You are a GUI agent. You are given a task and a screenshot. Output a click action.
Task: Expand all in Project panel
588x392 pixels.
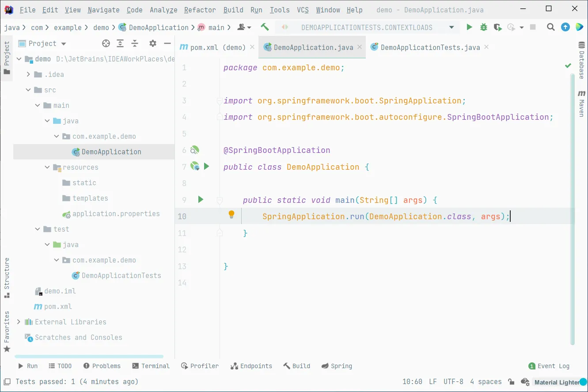(120, 43)
